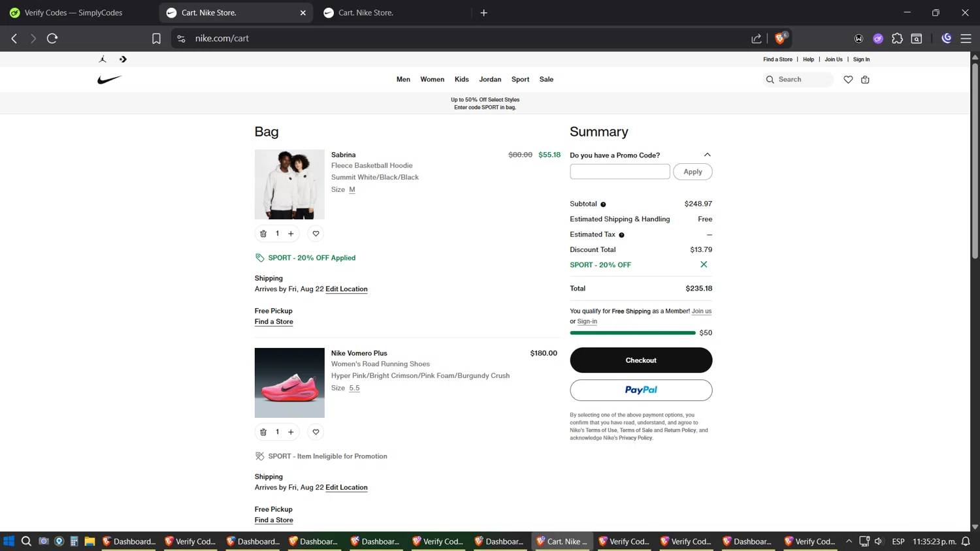This screenshot has width=980, height=551.
Task: Open Find a Store in top bar
Action: 777,59
